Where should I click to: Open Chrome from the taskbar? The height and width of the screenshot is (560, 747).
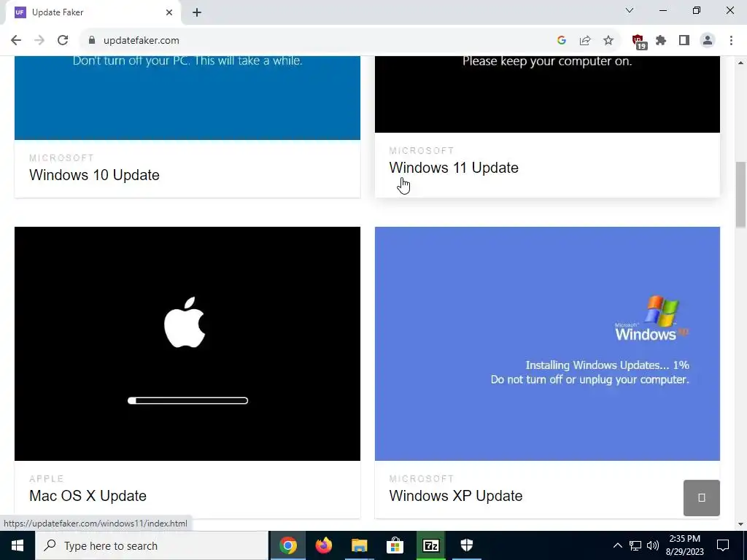tap(287, 545)
